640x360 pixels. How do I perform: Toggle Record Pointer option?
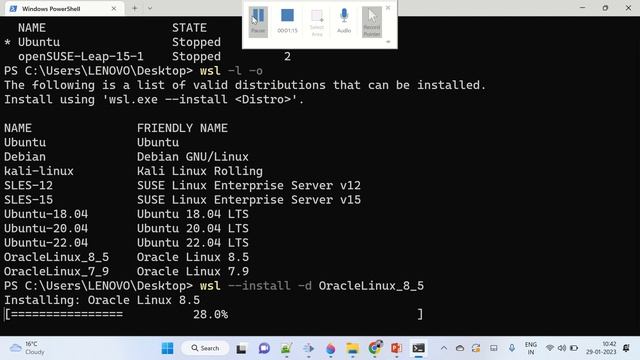(372, 21)
